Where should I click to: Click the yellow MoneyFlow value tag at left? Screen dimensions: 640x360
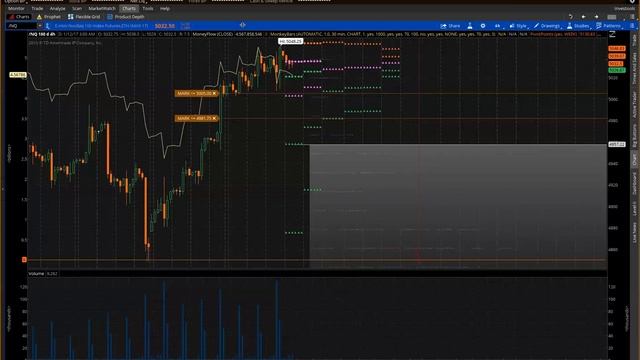click(18, 75)
